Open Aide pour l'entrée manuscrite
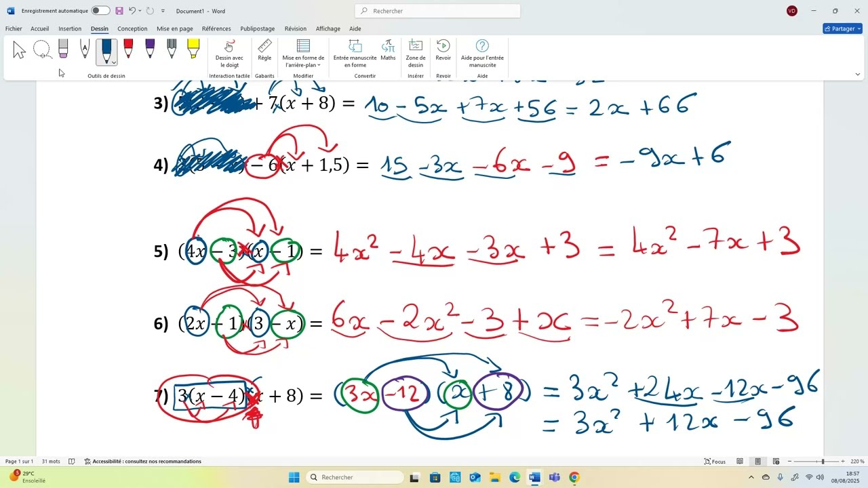Screen dimensions: 868x488 click(482, 54)
